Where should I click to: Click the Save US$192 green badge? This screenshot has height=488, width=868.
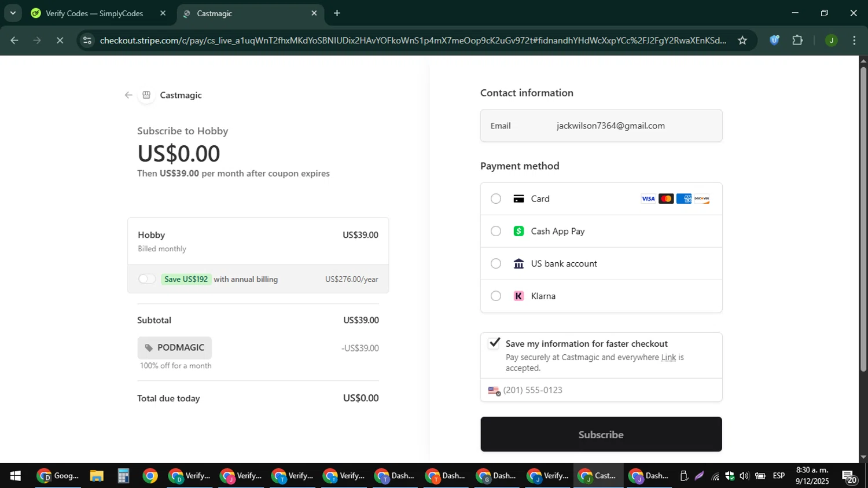(186, 279)
